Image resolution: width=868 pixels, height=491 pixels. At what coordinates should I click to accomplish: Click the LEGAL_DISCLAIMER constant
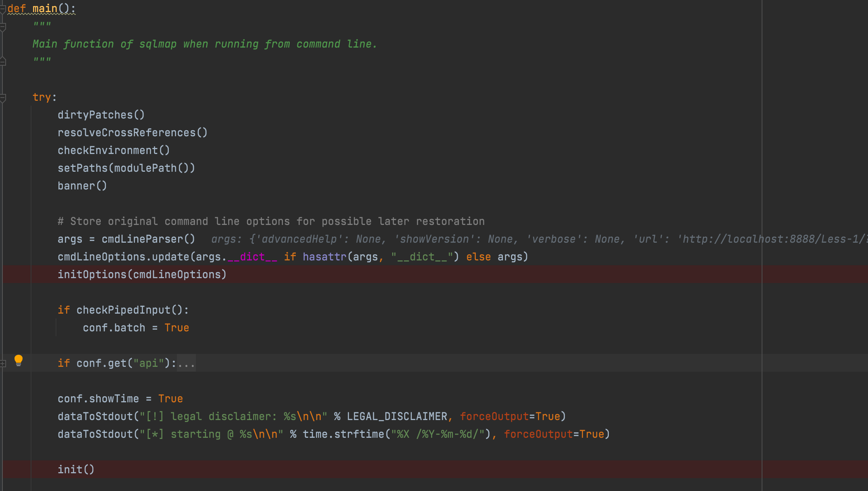click(397, 416)
